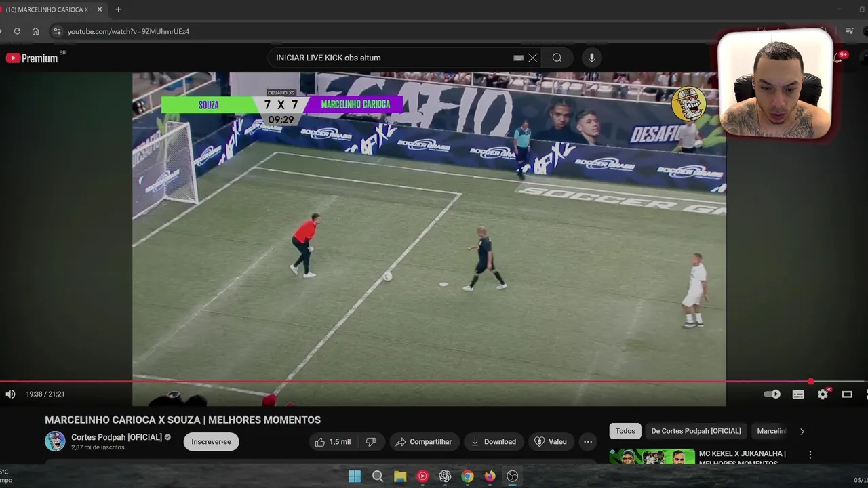Select the Todos filter chip

click(625, 431)
